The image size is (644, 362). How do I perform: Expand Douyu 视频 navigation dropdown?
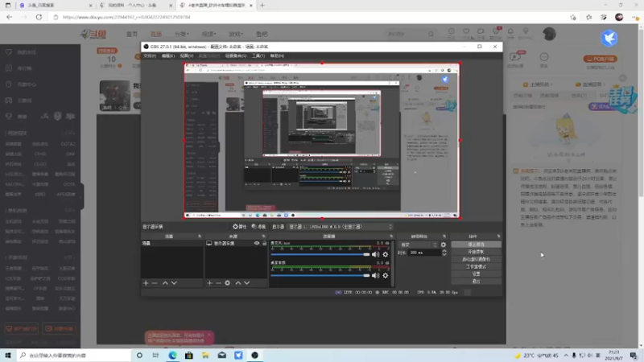coord(208,34)
